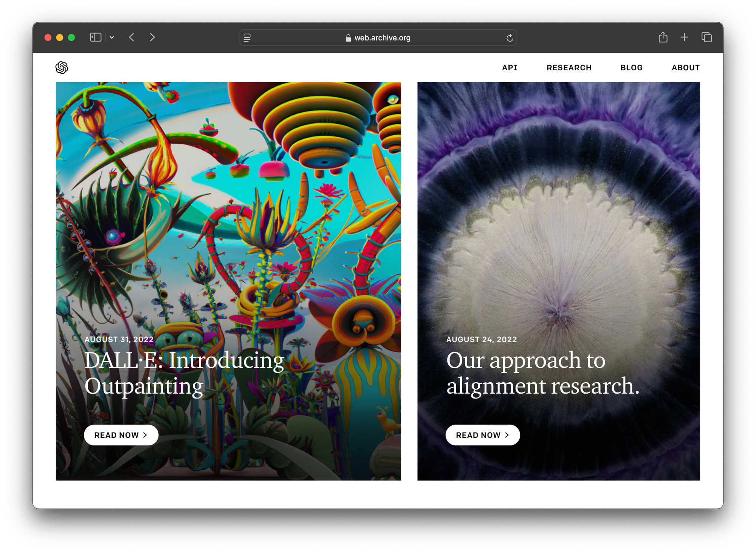Click READ NOW for alignment research

click(483, 435)
